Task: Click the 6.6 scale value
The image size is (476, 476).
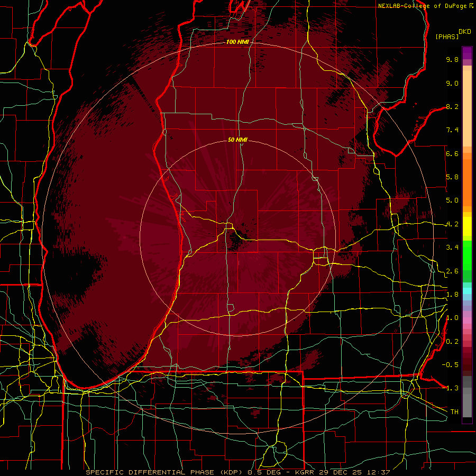Action: coord(452,153)
